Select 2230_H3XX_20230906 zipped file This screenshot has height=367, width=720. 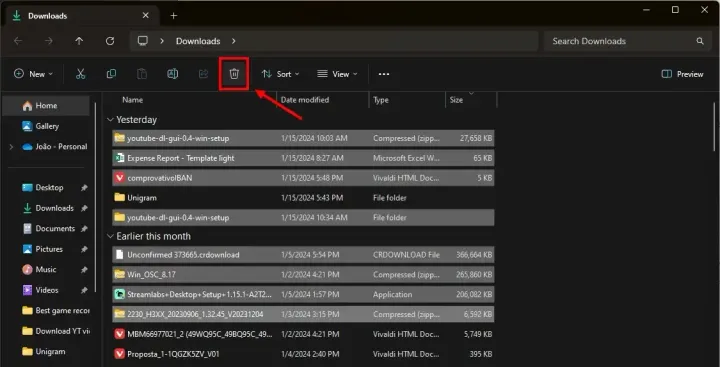click(303, 314)
